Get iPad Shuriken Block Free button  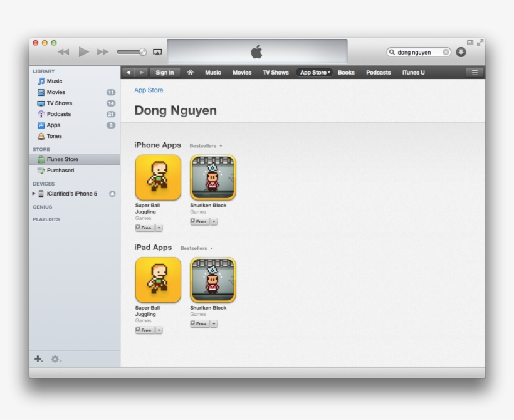click(199, 323)
